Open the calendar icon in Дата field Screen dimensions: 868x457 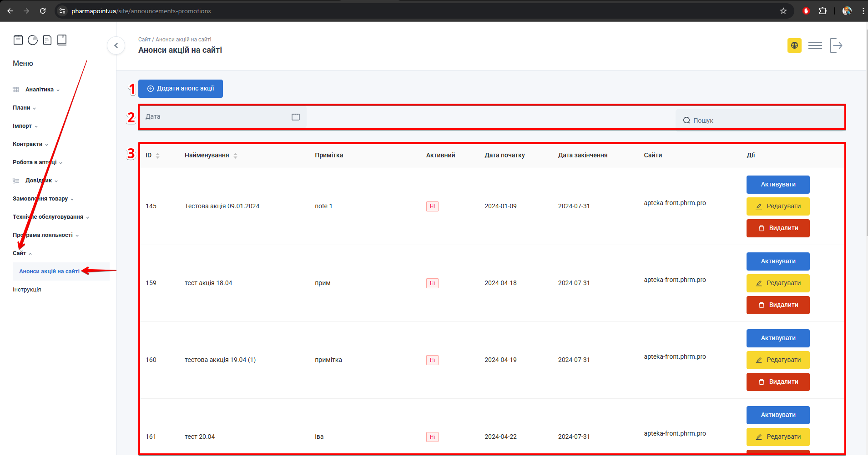[296, 117]
